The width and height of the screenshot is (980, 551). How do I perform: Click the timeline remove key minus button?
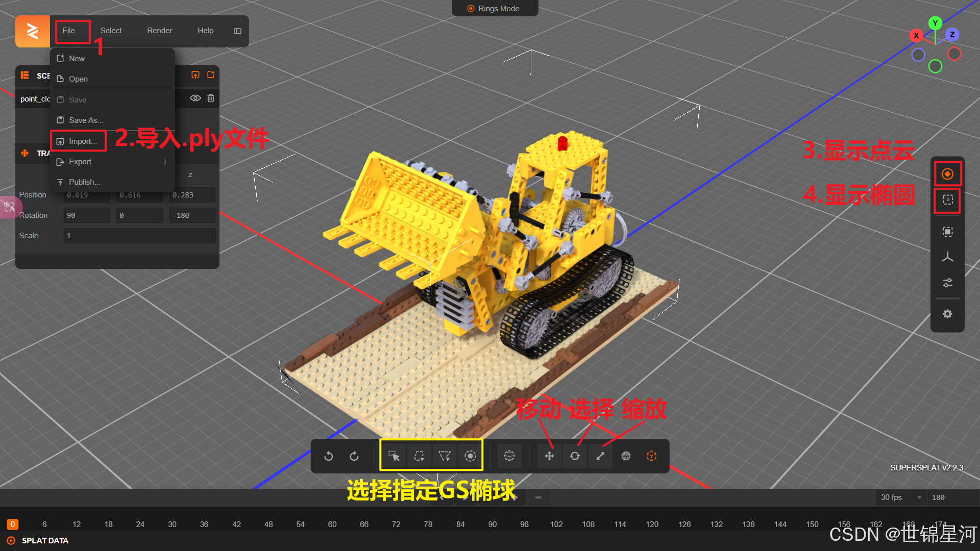(538, 497)
